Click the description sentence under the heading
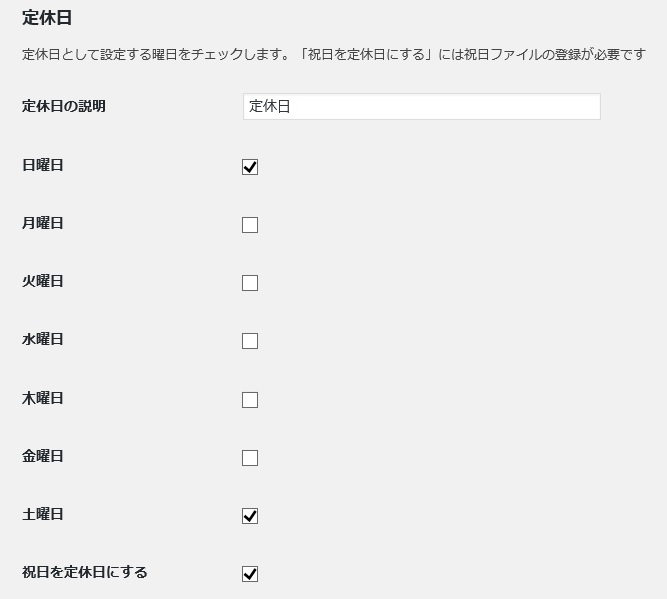667x599 pixels. 334,55
